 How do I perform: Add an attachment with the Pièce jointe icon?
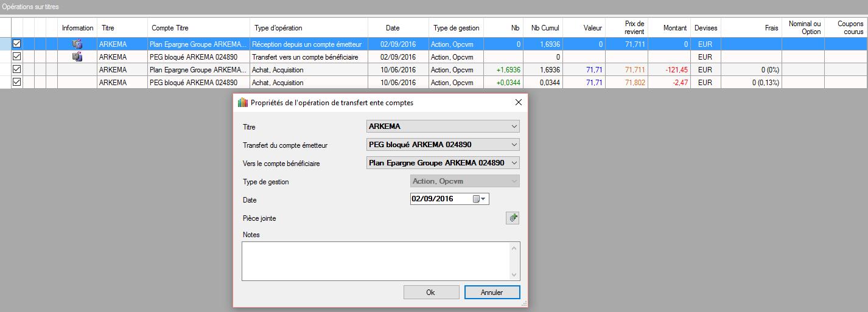coord(513,218)
